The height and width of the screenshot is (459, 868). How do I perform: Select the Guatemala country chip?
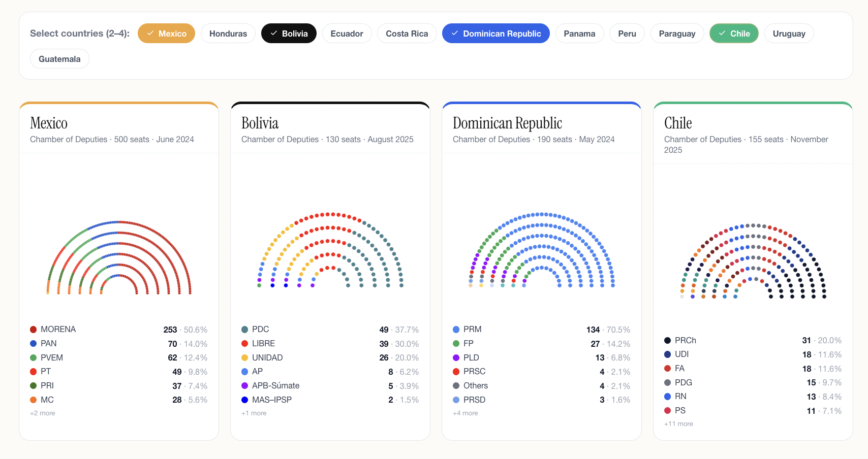coord(59,59)
